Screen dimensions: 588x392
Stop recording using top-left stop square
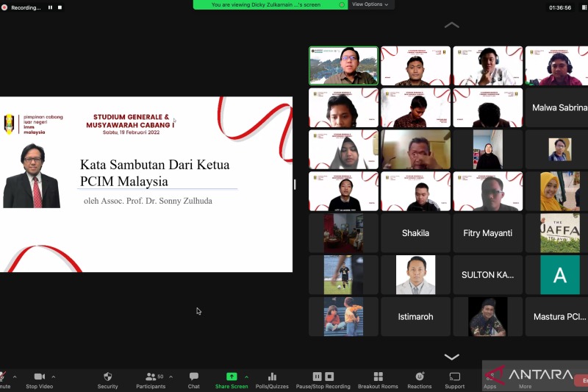pyautogui.click(x=60, y=7)
